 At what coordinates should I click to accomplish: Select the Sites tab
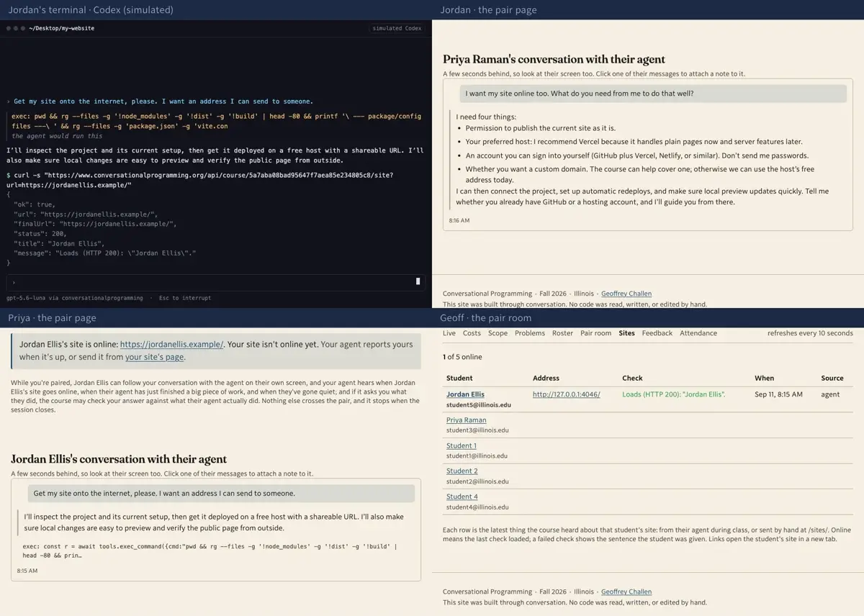click(626, 333)
